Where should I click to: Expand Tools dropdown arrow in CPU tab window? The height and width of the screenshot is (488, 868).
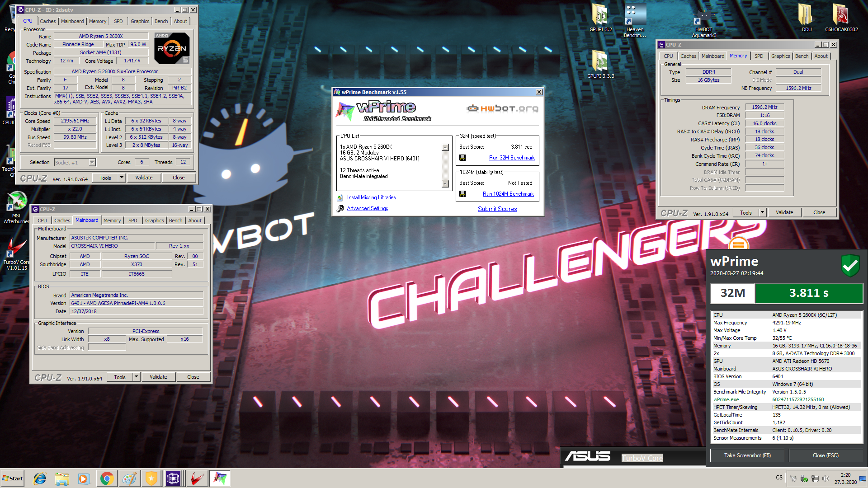click(122, 178)
